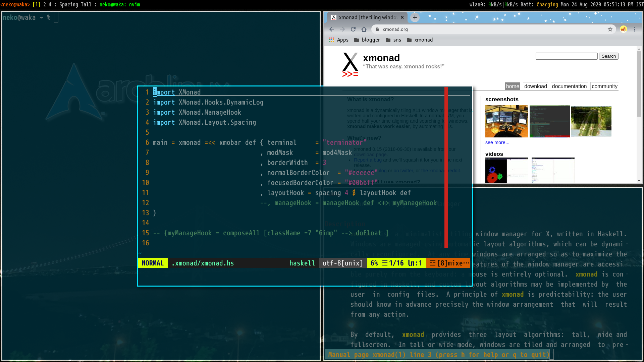Switch to community nav tab
The image size is (644, 362).
(x=604, y=86)
